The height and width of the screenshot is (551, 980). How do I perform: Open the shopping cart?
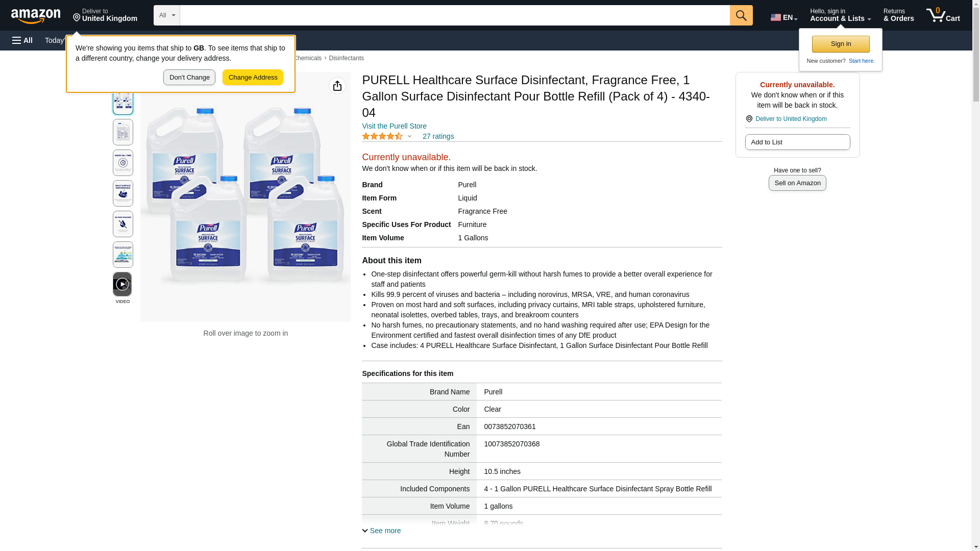tap(943, 15)
